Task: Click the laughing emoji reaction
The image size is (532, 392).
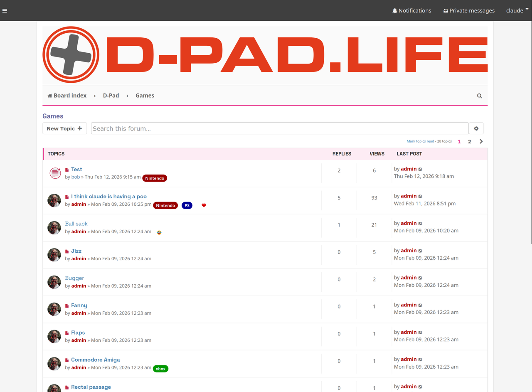Action: pyautogui.click(x=159, y=232)
